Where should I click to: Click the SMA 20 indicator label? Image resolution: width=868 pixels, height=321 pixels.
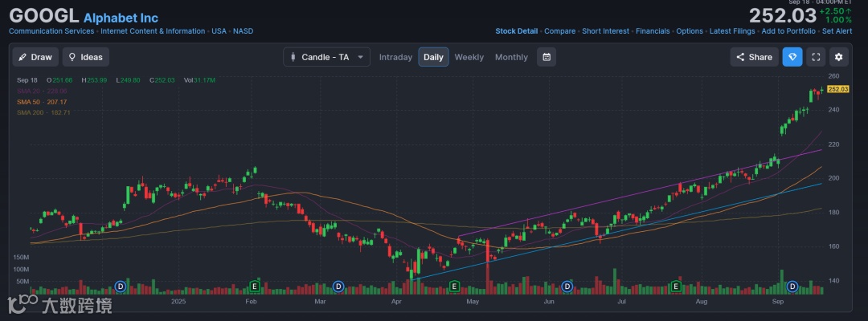point(42,91)
